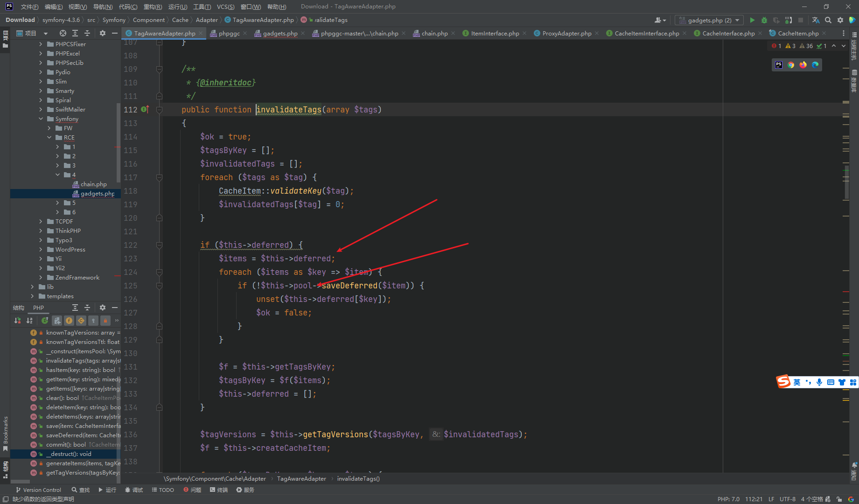Open Search Everywhere magnifier icon
Screen dimensions: 859x504
[828, 20]
